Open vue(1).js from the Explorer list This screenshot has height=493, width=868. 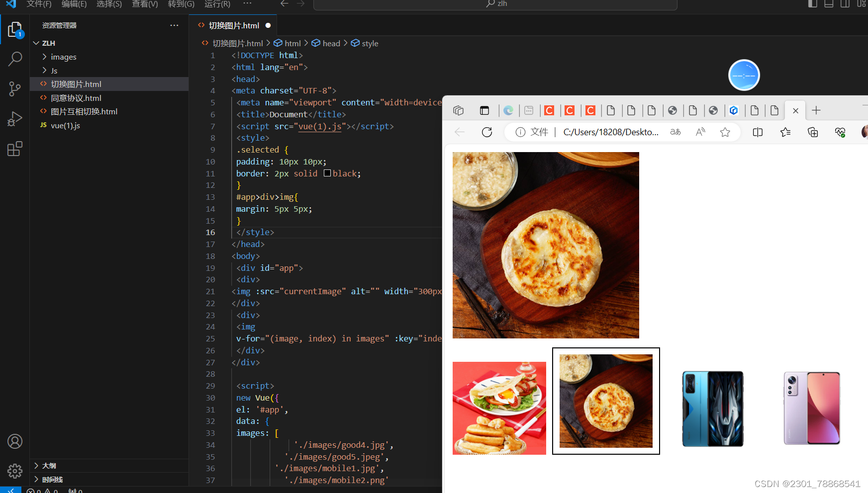point(65,125)
